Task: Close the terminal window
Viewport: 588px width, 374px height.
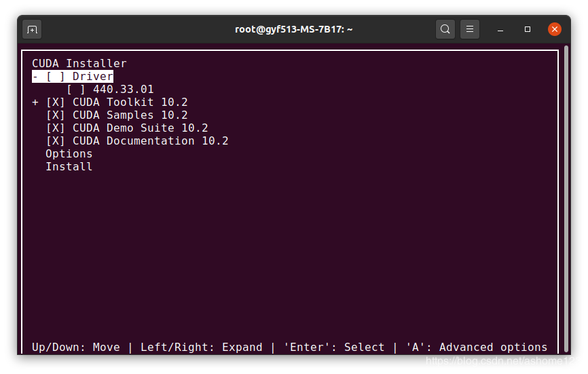Action: point(555,29)
